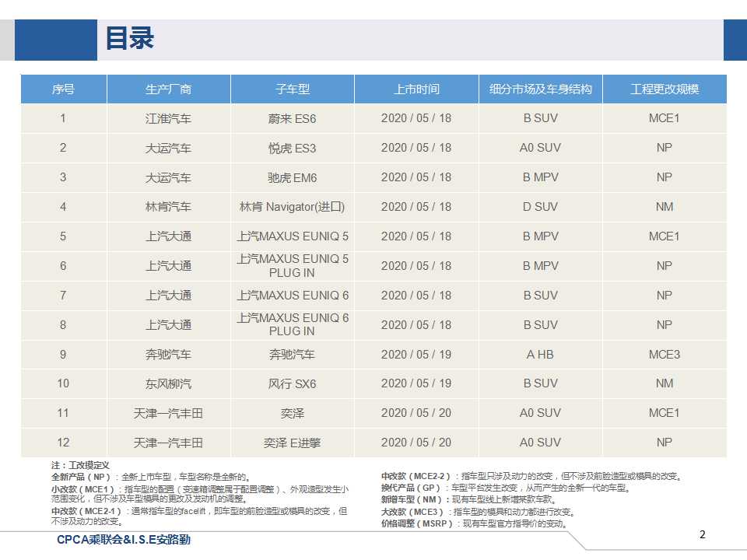Click 上汽大通 in row 8
Screen dimensions: 747x560
pyautogui.click(x=168, y=325)
